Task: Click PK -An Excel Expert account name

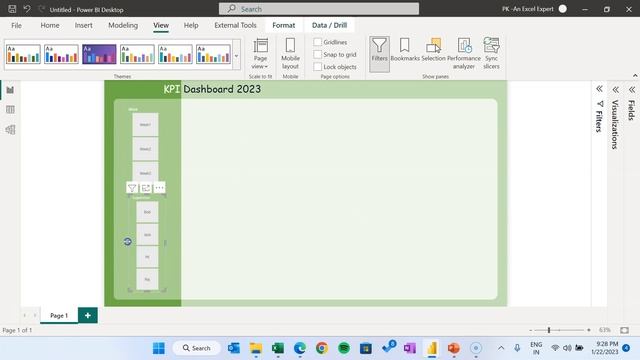Action: click(527, 9)
